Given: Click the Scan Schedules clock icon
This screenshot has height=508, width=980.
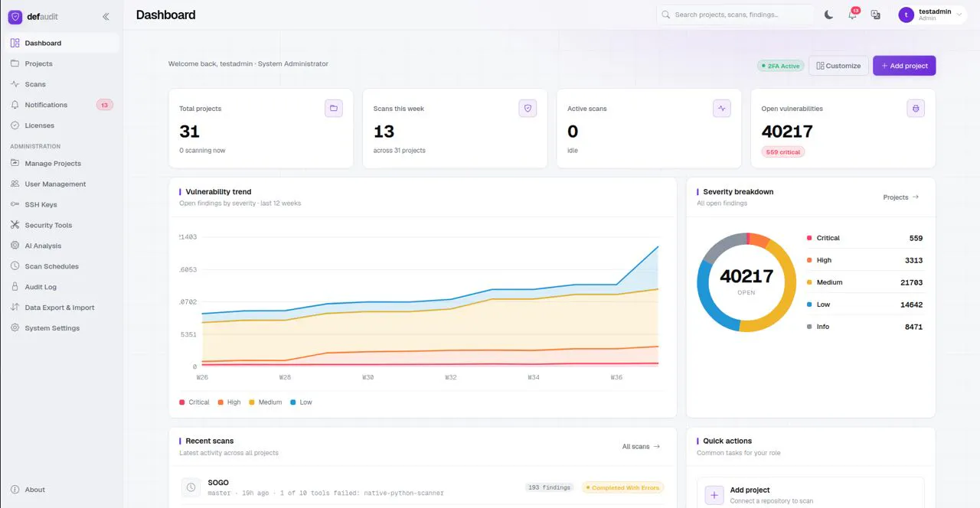Looking at the screenshot, I should [x=15, y=266].
